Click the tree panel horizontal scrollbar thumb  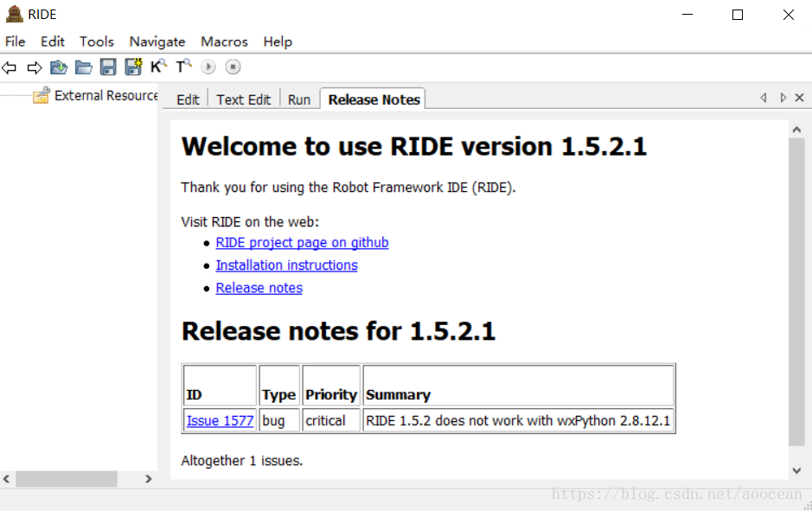(x=67, y=479)
